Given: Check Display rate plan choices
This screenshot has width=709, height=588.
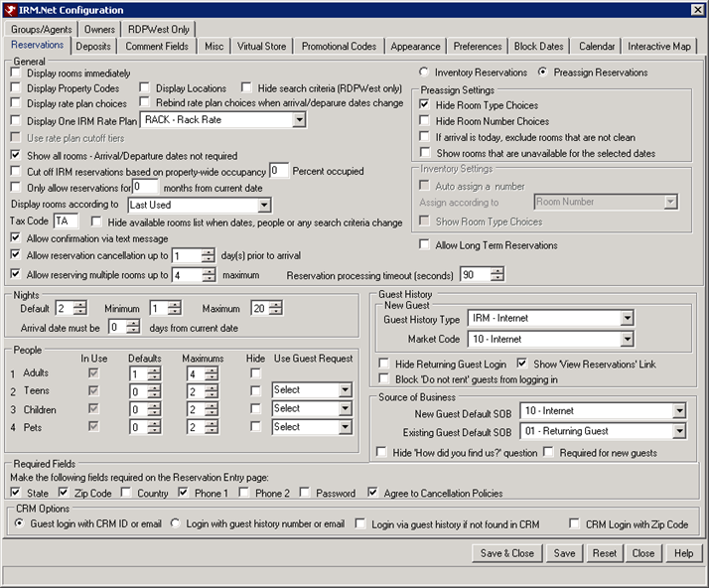Looking at the screenshot, I should click(x=16, y=102).
